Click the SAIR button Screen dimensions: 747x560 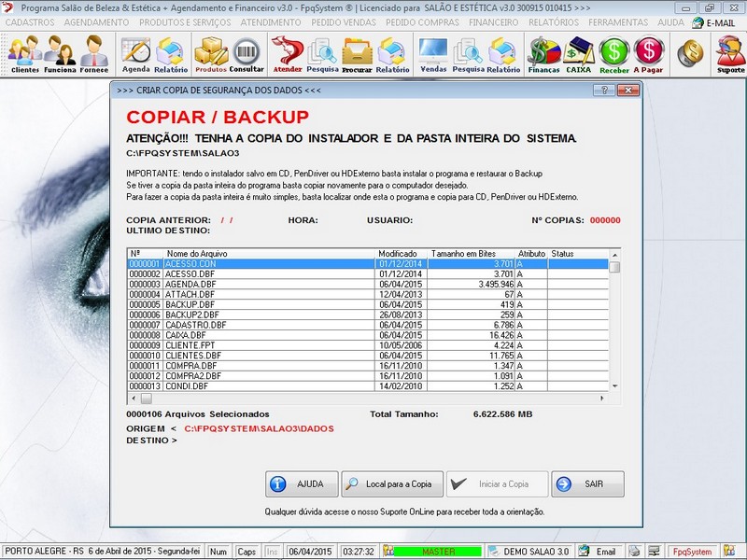click(587, 483)
